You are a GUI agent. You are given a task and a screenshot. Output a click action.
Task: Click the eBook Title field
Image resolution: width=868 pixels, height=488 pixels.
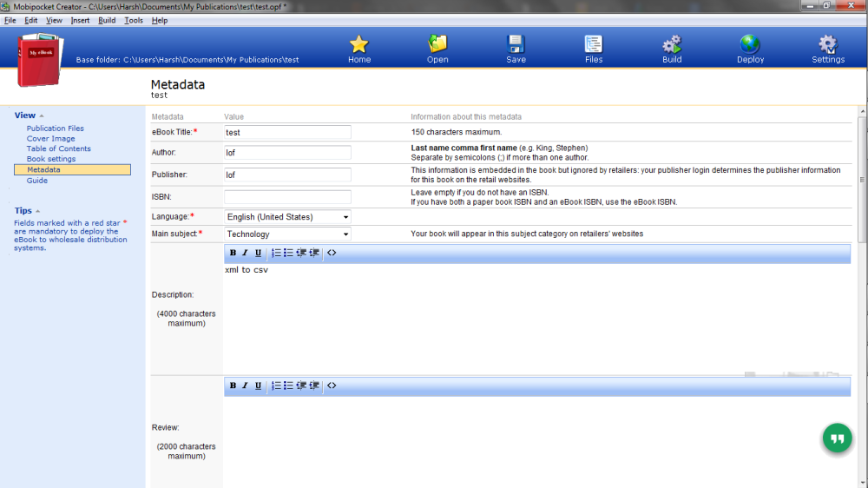point(287,132)
